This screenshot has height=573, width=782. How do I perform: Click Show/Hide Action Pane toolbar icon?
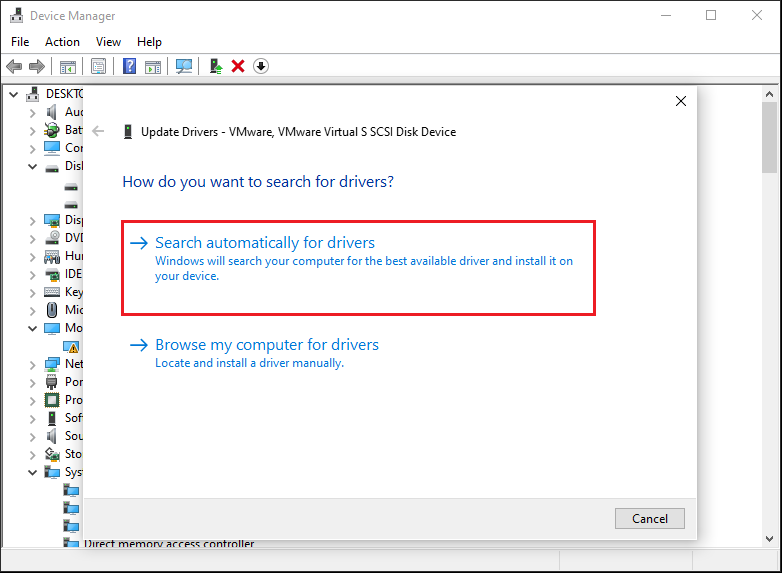point(153,66)
